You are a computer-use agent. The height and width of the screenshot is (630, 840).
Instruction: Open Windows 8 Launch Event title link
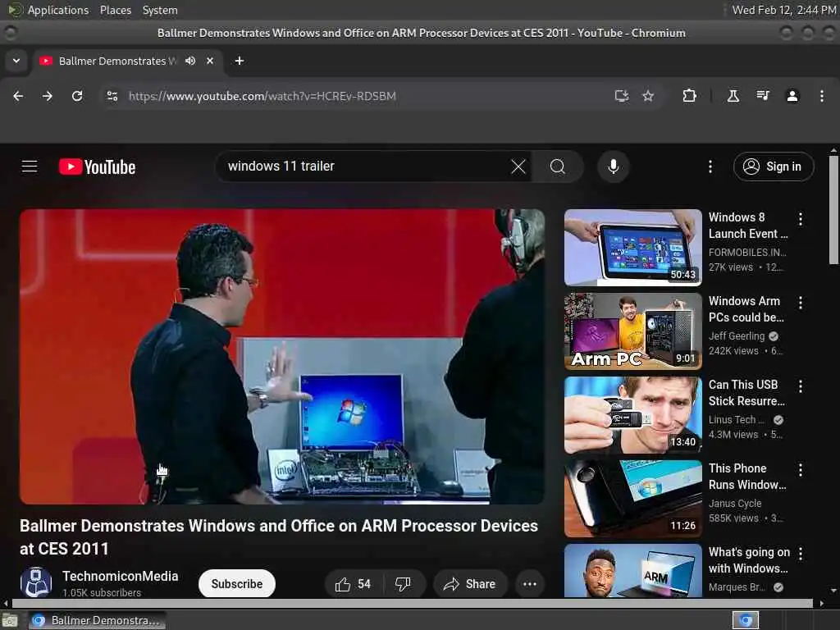(x=748, y=226)
